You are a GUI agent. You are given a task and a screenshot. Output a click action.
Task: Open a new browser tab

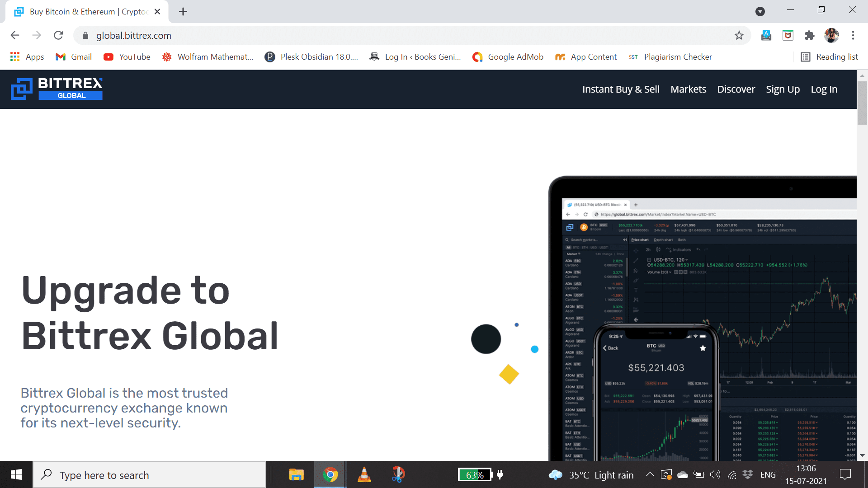click(183, 12)
